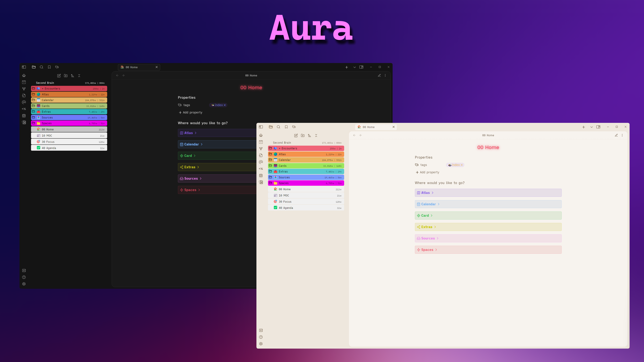Screen dimensions: 644x362
Task: Open help in the dark window ribbon
Action: [x=24, y=277]
